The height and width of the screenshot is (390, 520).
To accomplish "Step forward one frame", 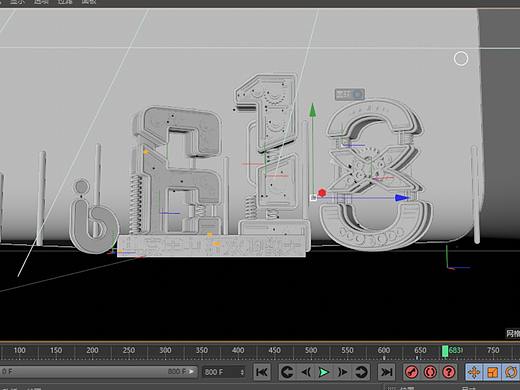I will point(342,372).
